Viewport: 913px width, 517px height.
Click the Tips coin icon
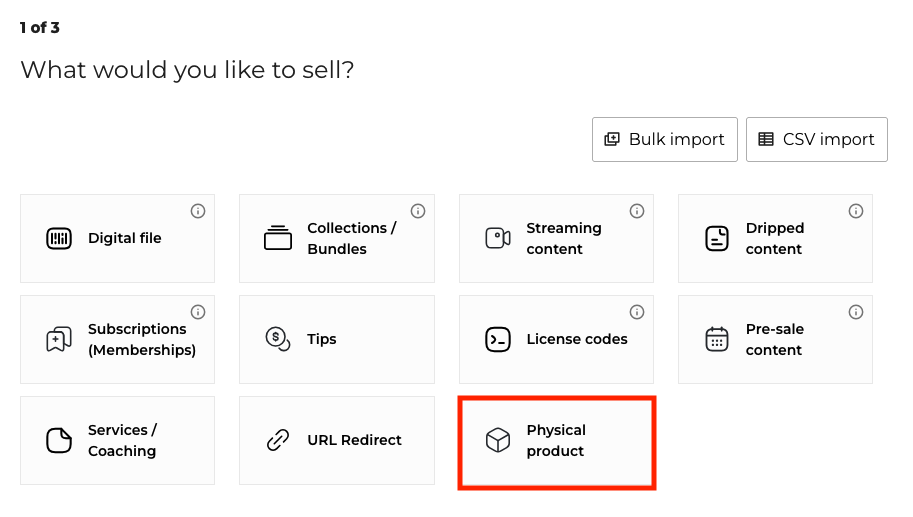click(x=278, y=339)
